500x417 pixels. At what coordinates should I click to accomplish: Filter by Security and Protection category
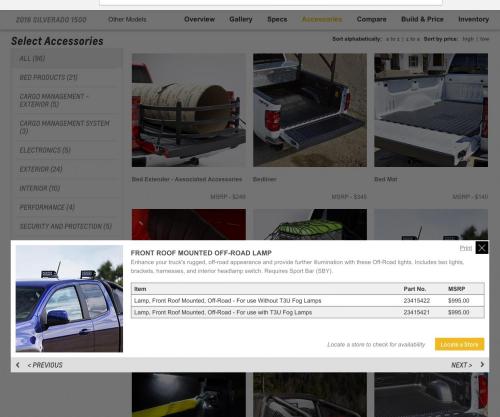point(66,226)
